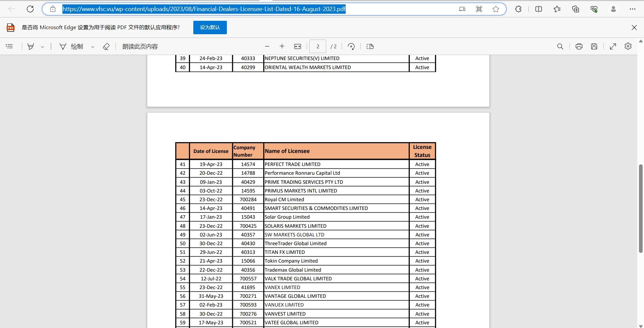Select the 绘制 draw tool

point(71,46)
